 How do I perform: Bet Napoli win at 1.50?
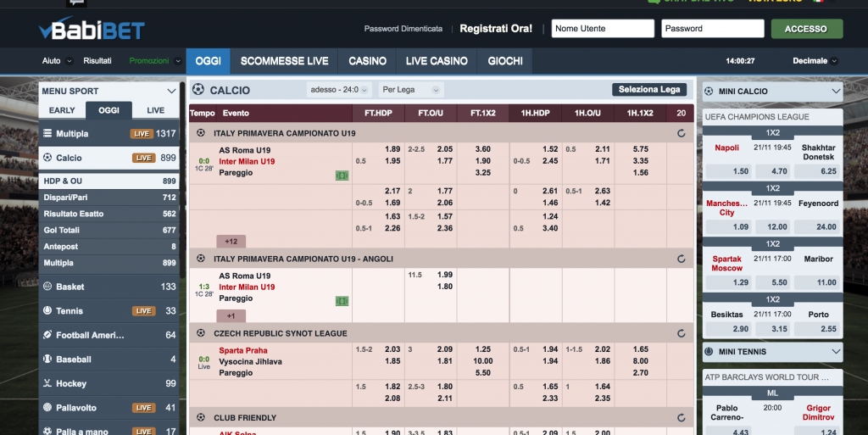728,171
